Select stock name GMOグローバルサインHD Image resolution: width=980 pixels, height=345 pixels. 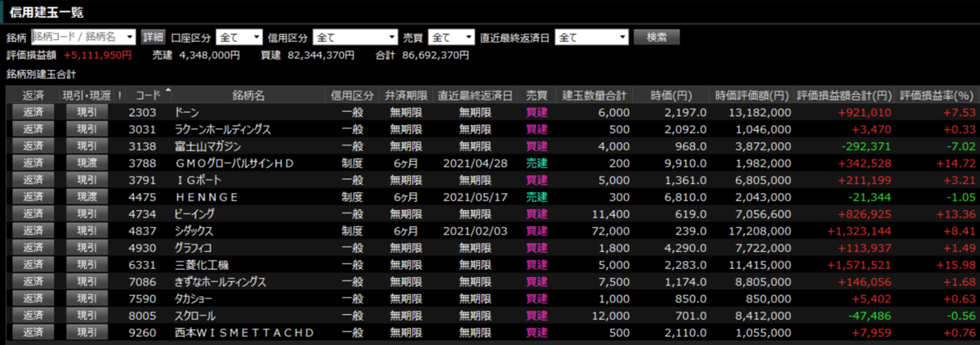pyautogui.click(x=234, y=163)
